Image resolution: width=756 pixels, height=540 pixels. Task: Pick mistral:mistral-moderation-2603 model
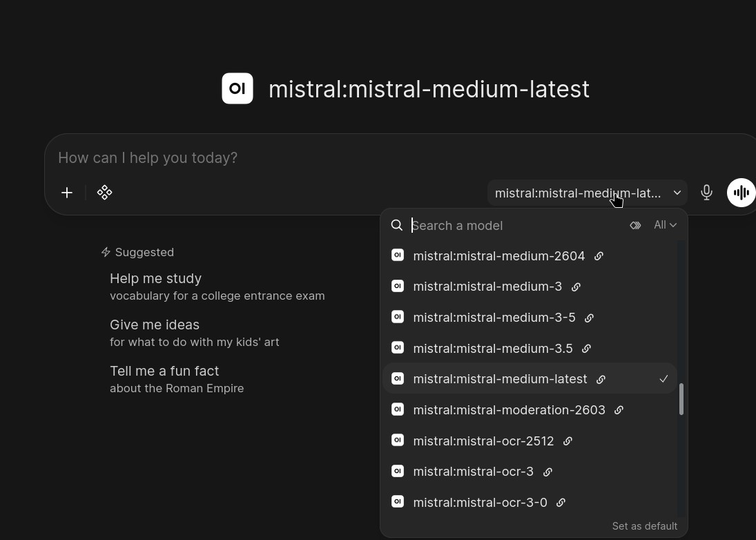530,409
